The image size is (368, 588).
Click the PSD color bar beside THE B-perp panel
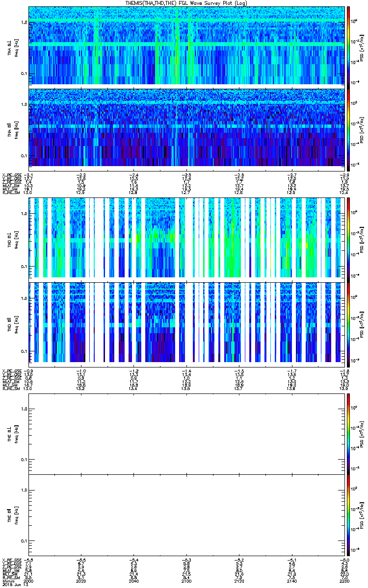(x=348, y=433)
